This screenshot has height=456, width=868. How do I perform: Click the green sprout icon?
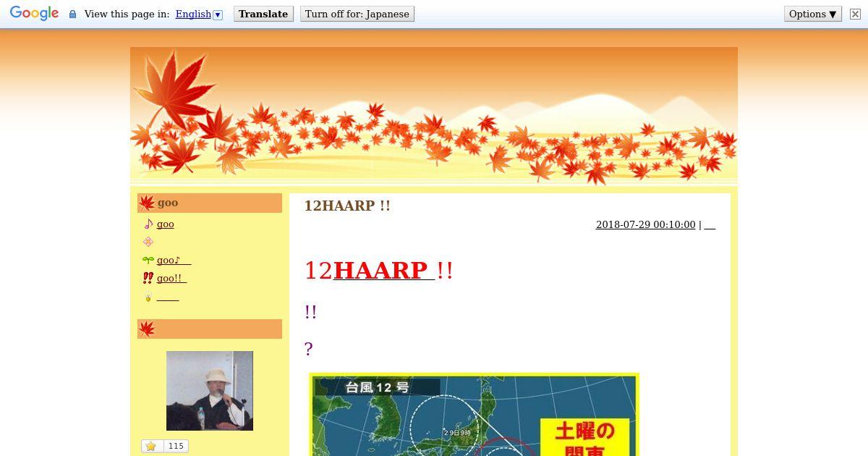148,261
